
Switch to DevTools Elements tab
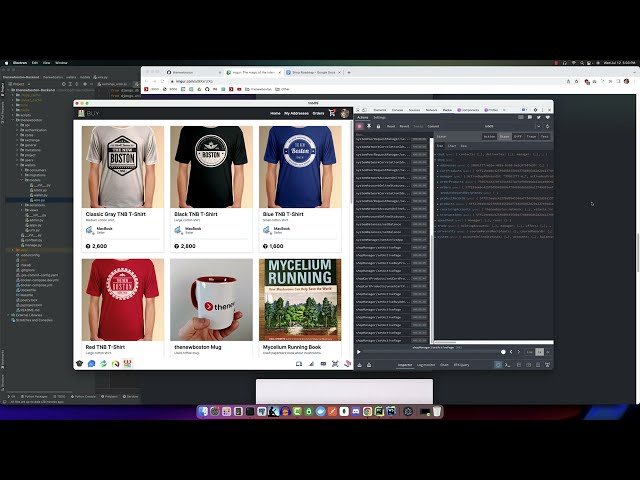[x=380, y=110]
